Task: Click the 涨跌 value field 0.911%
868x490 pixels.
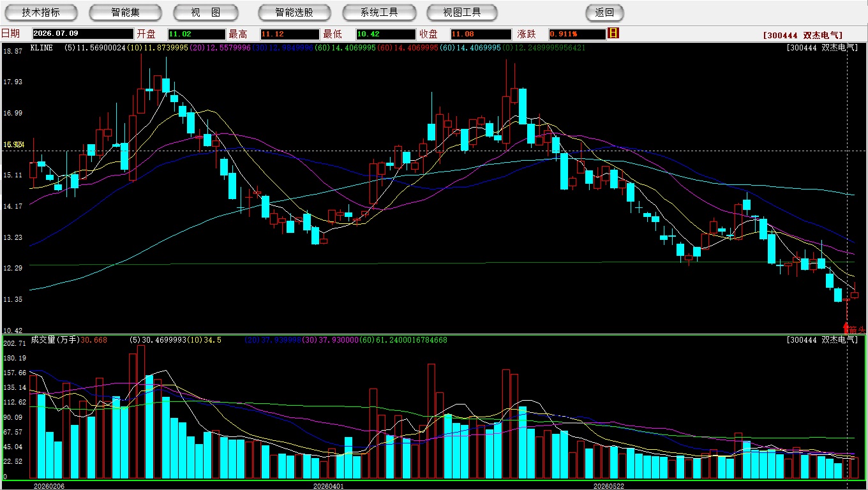Action: [x=577, y=34]
